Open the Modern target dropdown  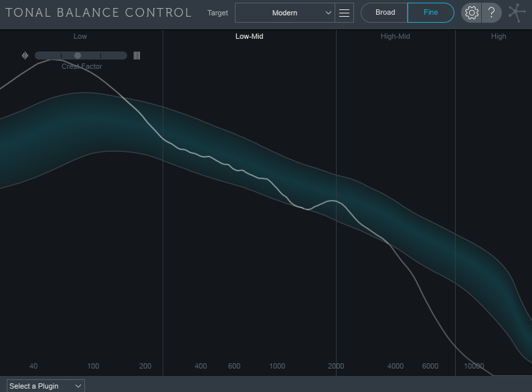[x=284, y=13]
